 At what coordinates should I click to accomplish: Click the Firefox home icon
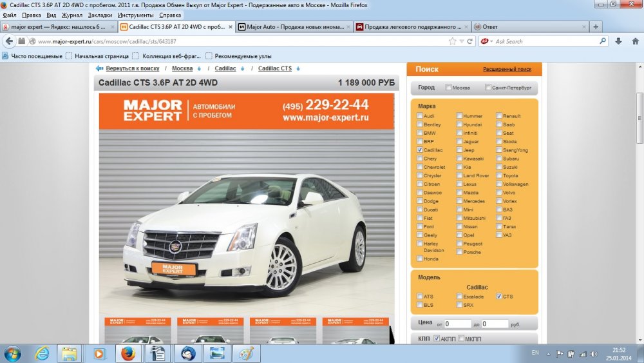[x=634, y=41]
